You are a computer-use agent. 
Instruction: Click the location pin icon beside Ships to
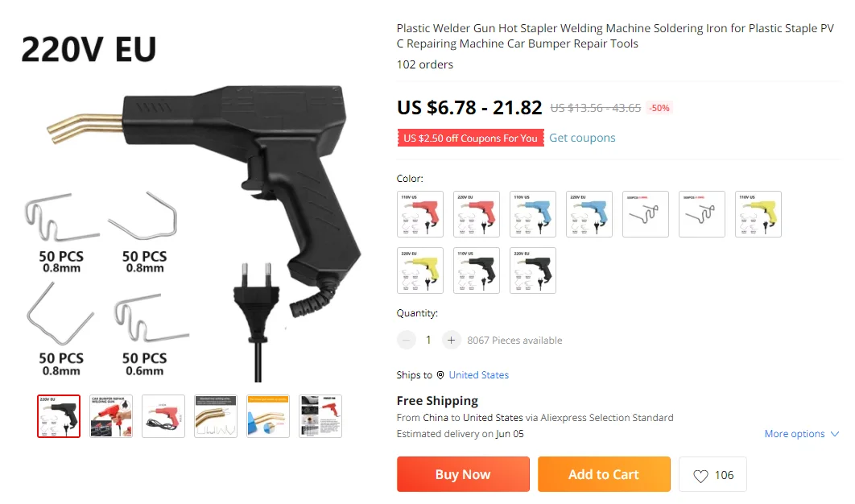point(440,375)
